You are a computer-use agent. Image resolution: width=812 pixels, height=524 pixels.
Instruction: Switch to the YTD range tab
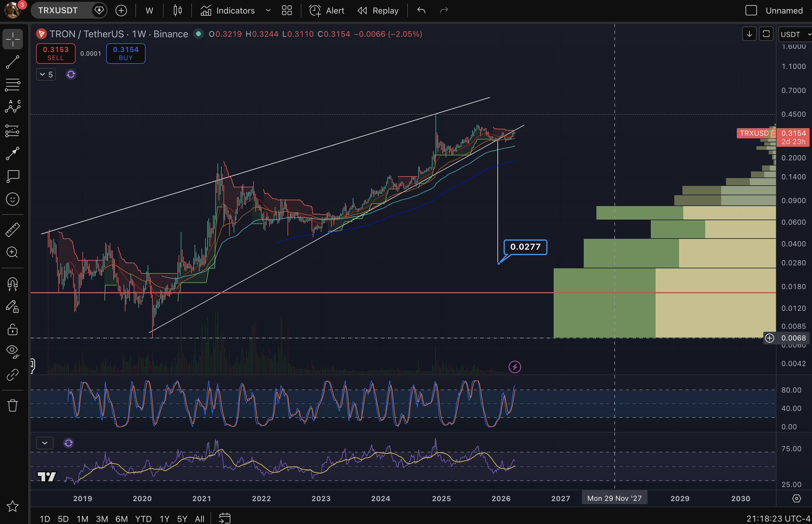143,518
